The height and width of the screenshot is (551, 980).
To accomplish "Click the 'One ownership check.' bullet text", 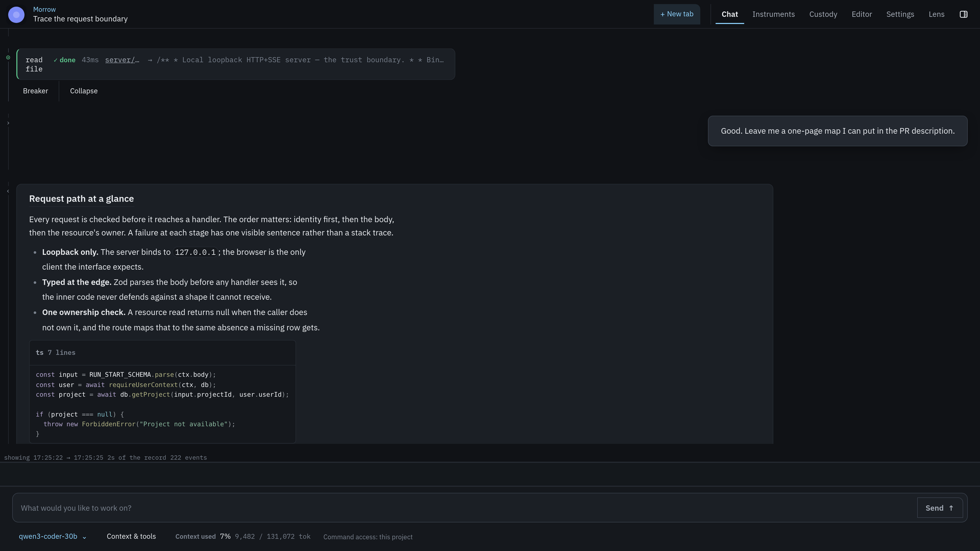I will pos(84,312).
